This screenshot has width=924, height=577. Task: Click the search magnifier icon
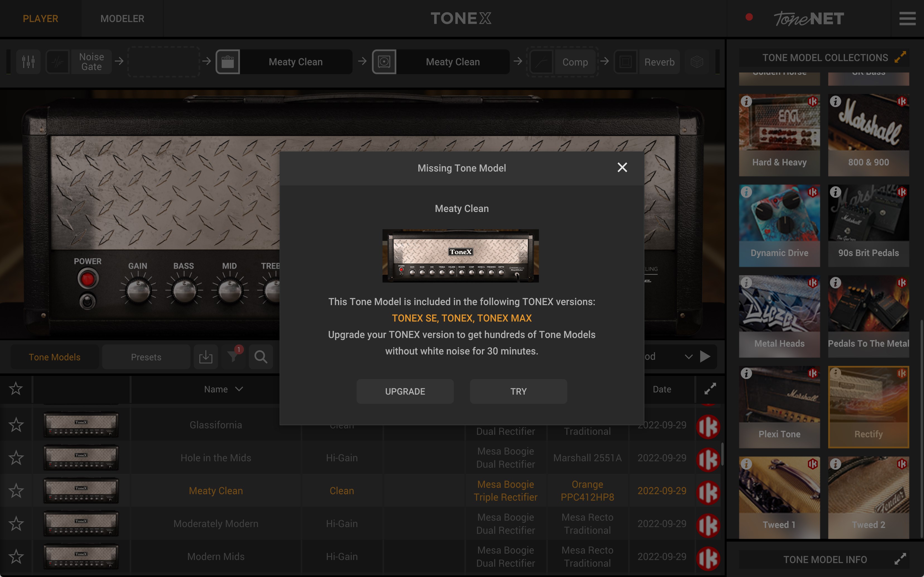pos(261,357)
